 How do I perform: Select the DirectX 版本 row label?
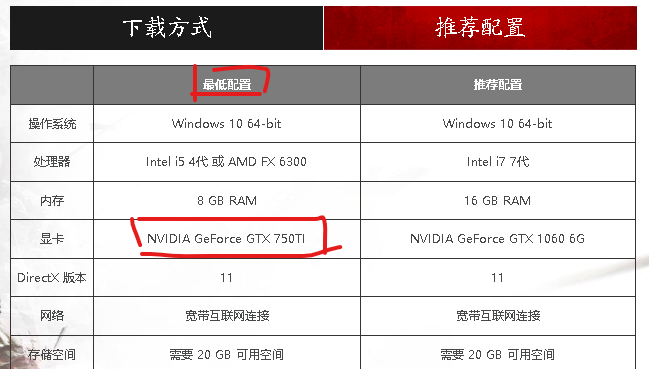(x=52, y=277)
